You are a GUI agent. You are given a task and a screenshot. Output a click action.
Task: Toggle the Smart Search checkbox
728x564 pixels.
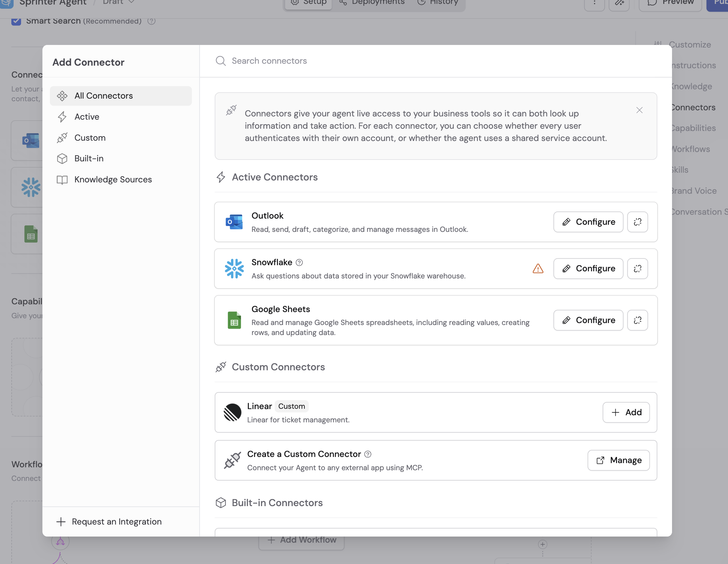point(16,21)
